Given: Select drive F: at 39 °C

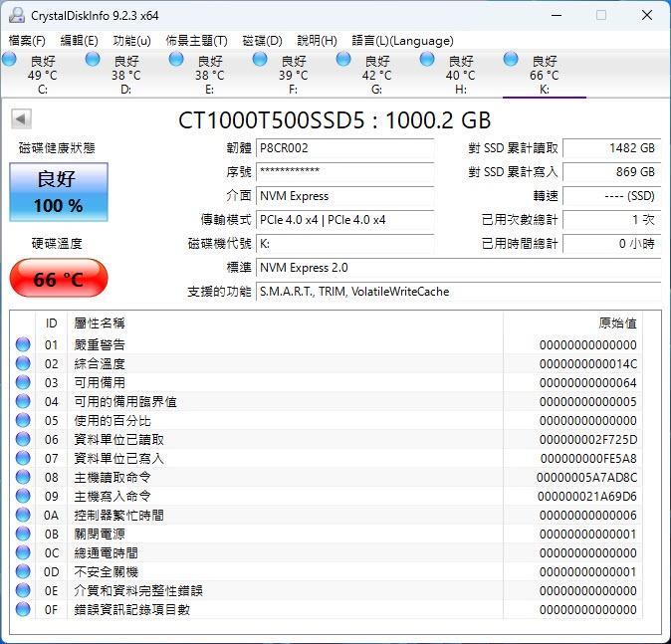Looking at the screenshot, I should [293, 74].
